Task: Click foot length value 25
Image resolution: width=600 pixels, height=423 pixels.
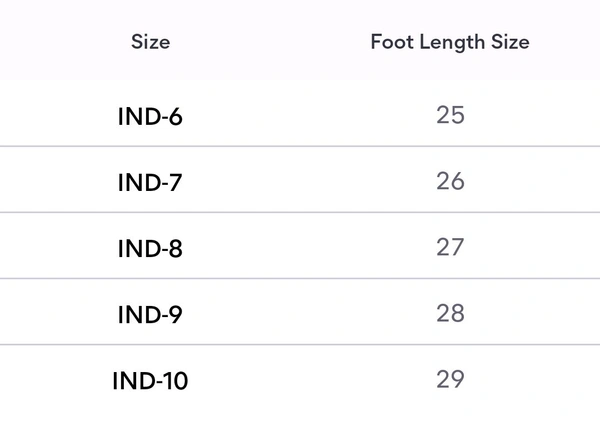Action: click(x=450, y=115)
